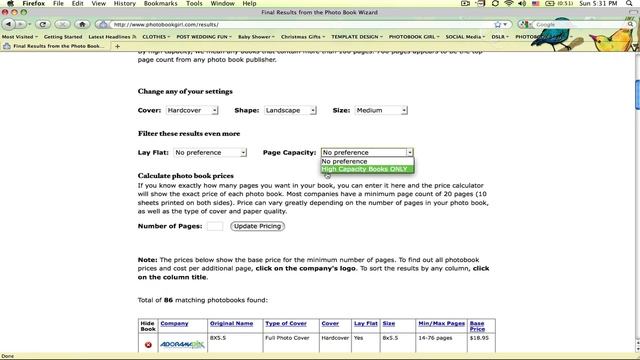Expand the PHOTOBOOK GIRL bookmarks folder
Image resolution: width=640 pixels, height=360 pixels.
[414, 37]
